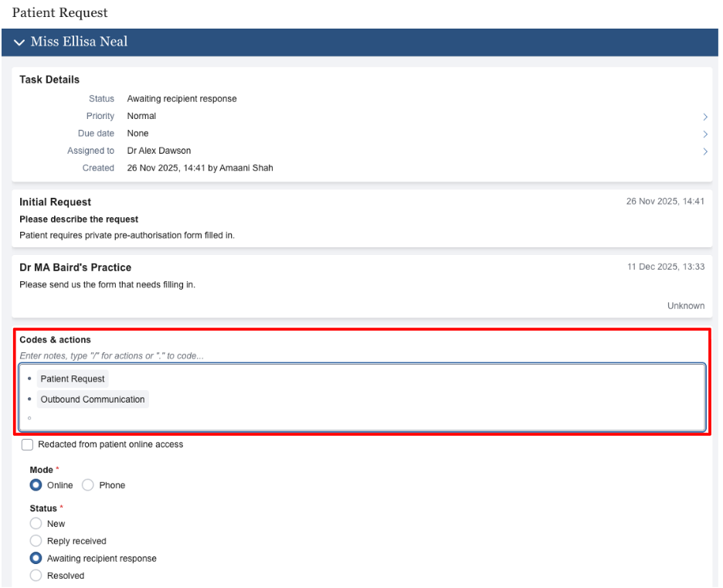
Task: Select the Online mode radio button
Action: coord(36,485)
